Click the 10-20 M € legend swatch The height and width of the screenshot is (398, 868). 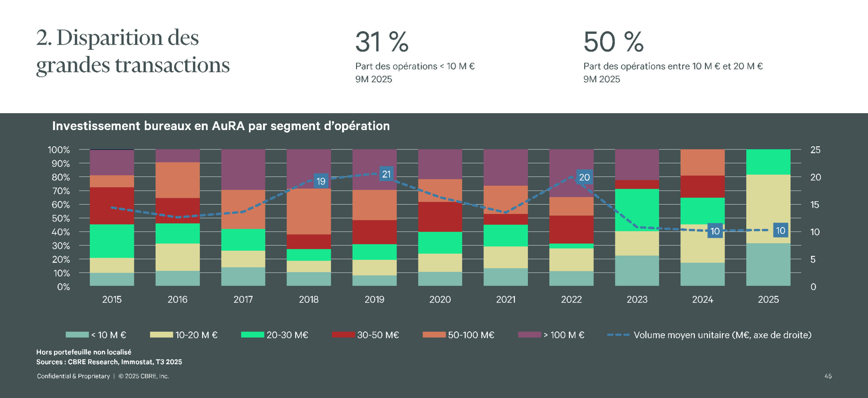pos(161,335)
